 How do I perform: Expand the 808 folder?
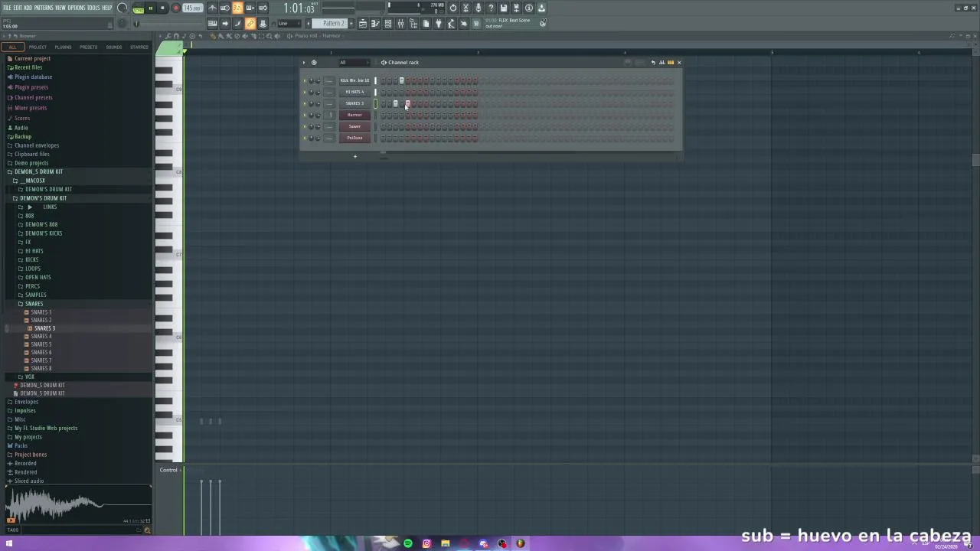point(29,216)
